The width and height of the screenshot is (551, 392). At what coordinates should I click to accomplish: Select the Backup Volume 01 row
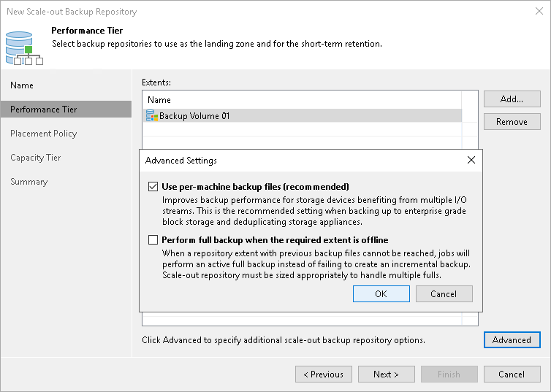point(292,115)
